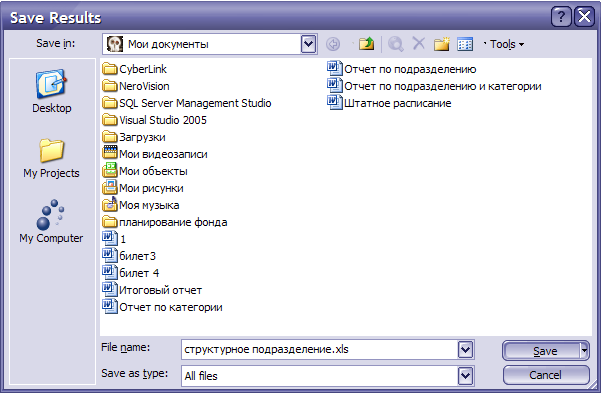Viewport: 601px width, 393px height.
Task: Select file Отчет по подразделению и категории
Action: click(443, 86)
